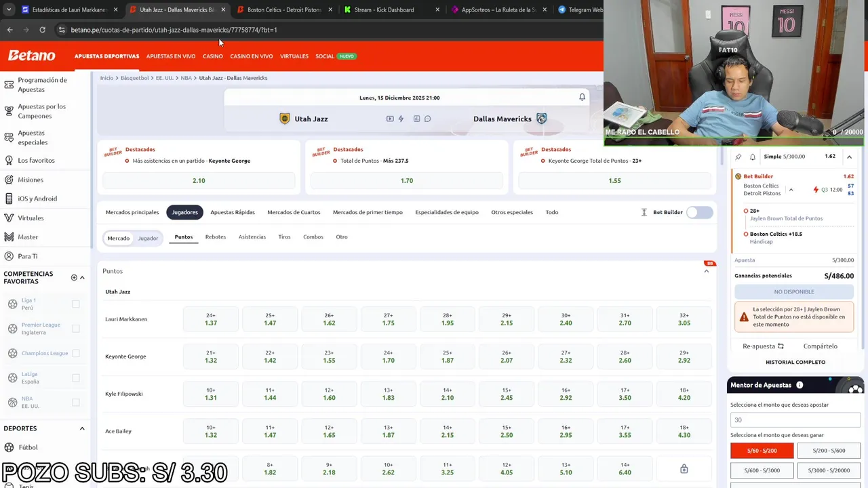Open Historial Completo link

coord(795,362)
